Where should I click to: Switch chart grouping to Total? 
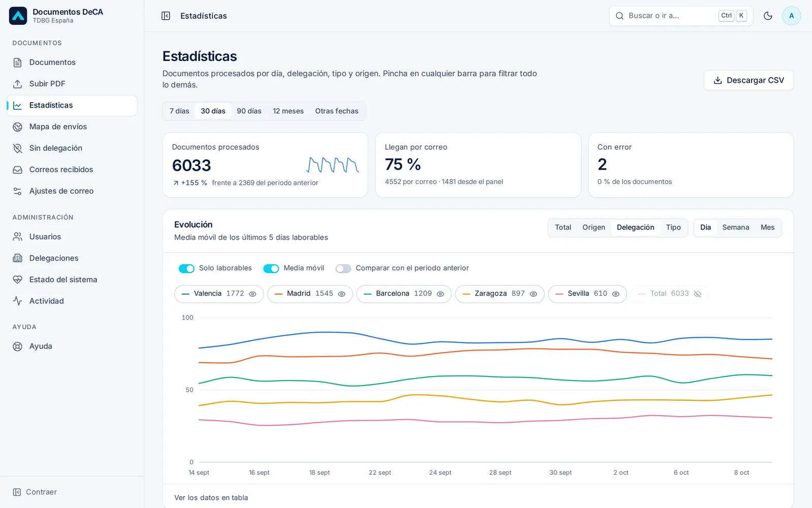pos(563,228)
